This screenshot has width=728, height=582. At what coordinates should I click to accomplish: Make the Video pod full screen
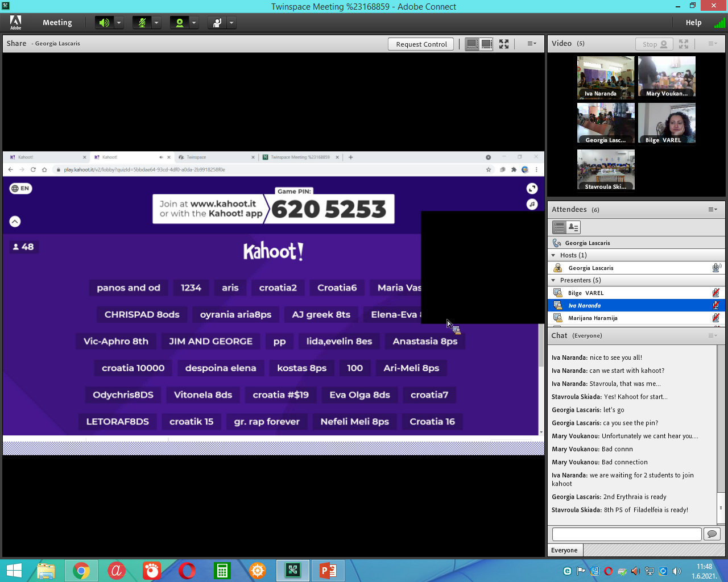684,44
